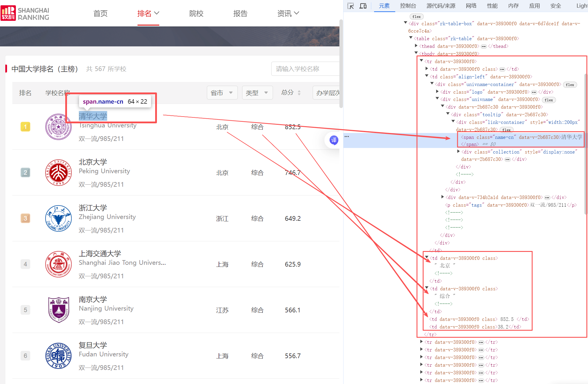Viewport: 588px width, 384px height.
Task: Expand the 资讯 navigation menu
Action: coord(288,13)
